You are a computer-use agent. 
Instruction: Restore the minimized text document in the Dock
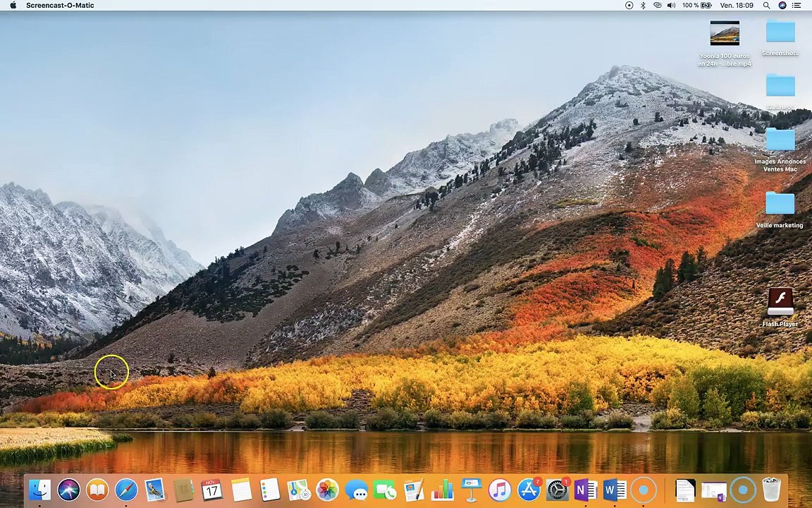[x=685, y=490]
